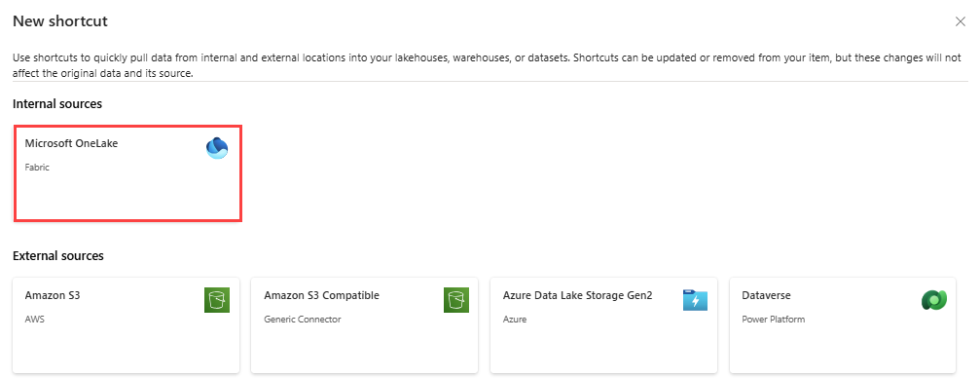Pick the Amazon S3 Compatible title

322,295
